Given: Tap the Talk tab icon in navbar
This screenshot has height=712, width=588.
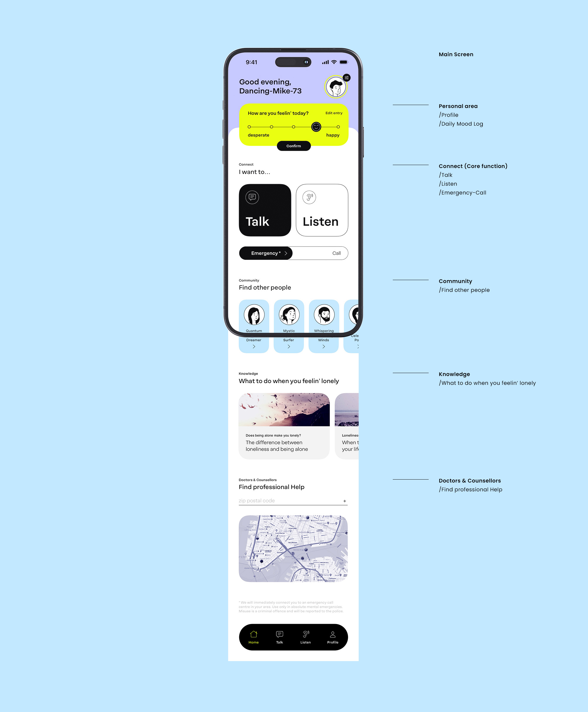Looking at the screenshot, I should pos(281,638).
